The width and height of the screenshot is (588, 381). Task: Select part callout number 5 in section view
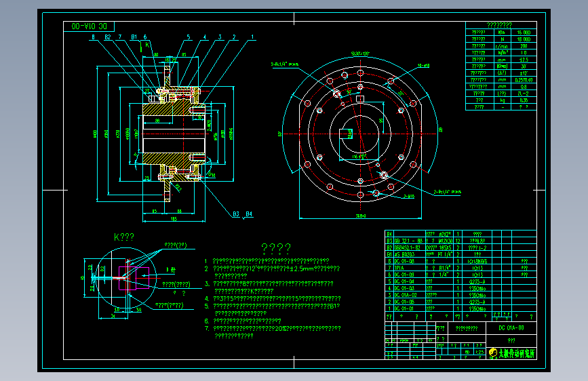tap(189, 37)
